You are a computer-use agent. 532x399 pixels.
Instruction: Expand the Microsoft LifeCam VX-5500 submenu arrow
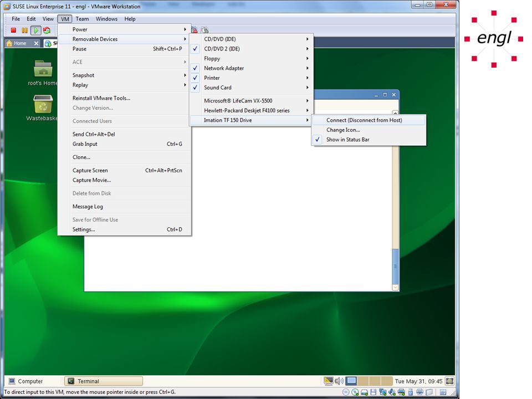[x=308, y=101]
